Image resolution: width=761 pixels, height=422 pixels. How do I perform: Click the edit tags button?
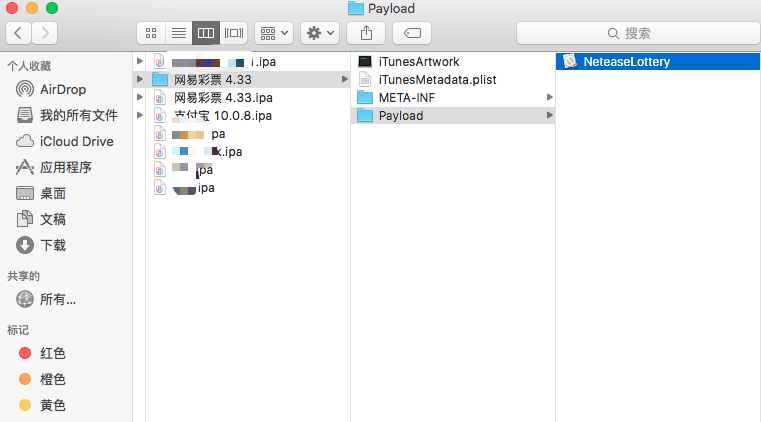pyautogui.click(x=412, y=33)
